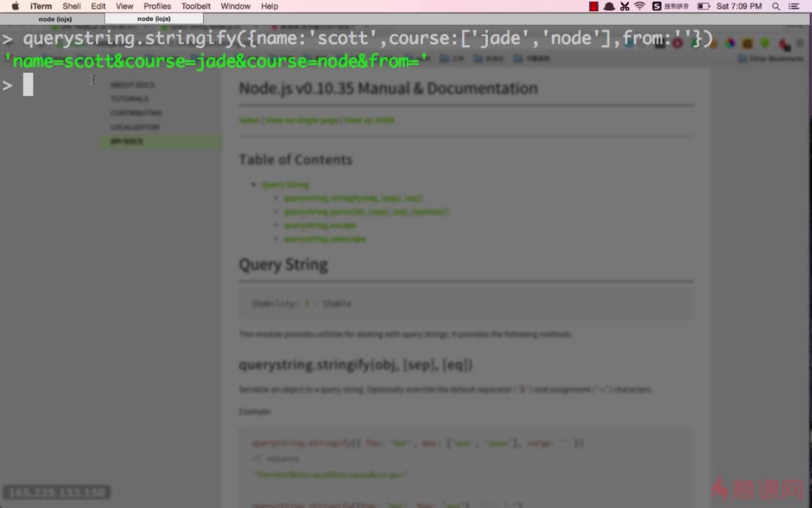Open the Help menu
This screenshot has height=508, width=812.
click(x=270, y=6)
